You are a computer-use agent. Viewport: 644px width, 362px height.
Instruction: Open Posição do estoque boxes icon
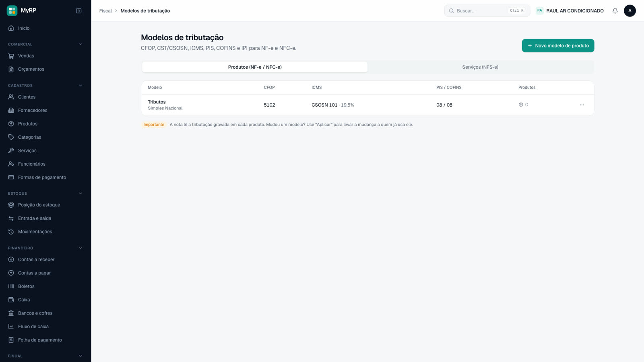11,205
